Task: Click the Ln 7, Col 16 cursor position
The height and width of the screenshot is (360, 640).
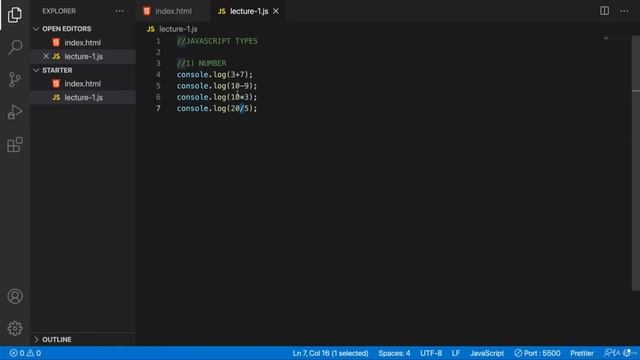Action: coord(330,353)
